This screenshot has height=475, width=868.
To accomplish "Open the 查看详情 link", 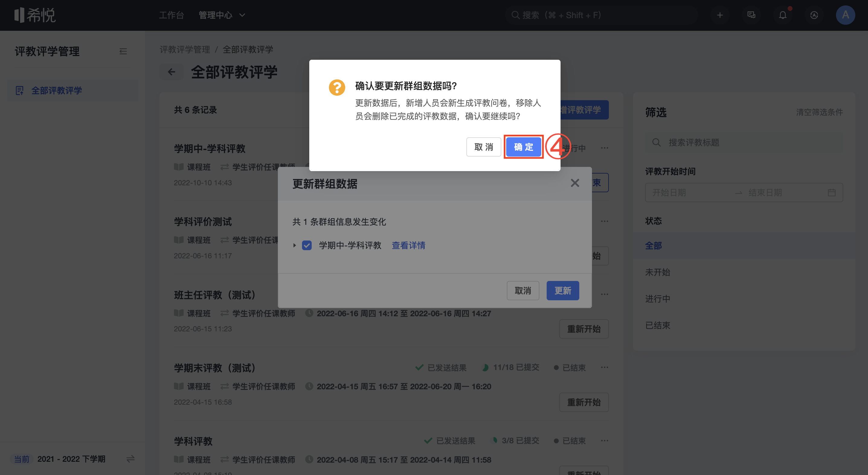I will coord(408,245).
